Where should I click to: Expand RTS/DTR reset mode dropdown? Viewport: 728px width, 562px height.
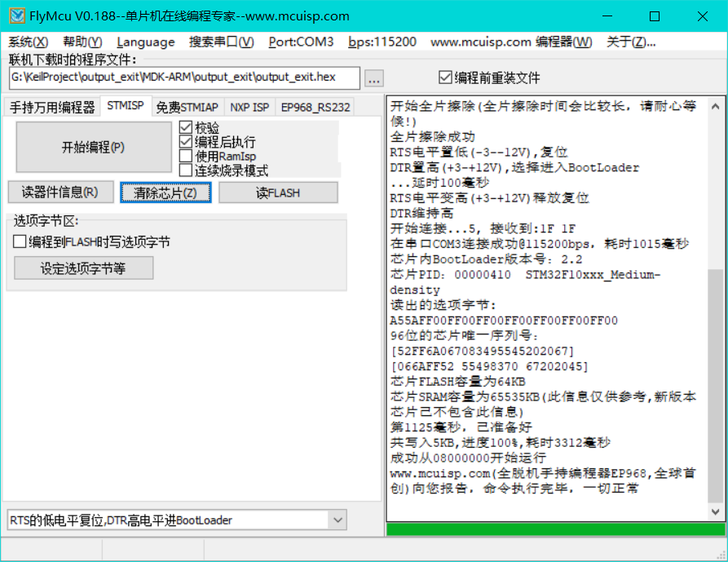point(338,520)
